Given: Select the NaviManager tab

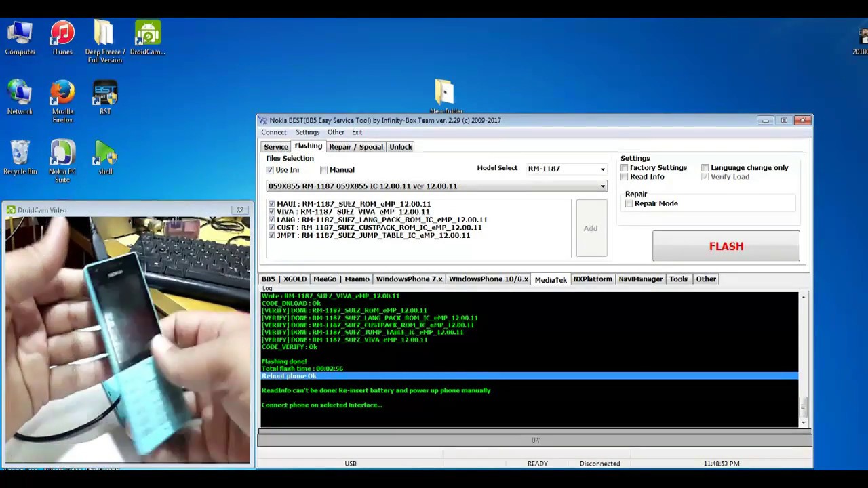Looking at the screenshot, I should pos(640,279).
